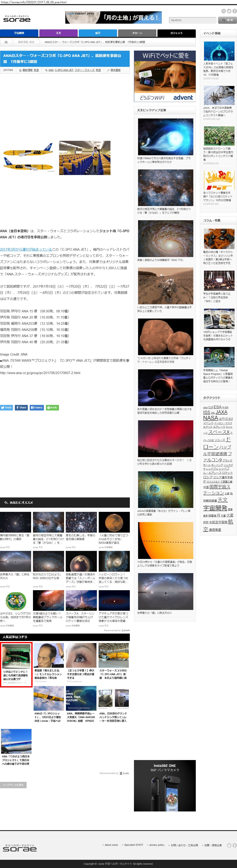Follow the site with feedly button
The height and width of the screenshot is (868, 237).
point(52,407)
